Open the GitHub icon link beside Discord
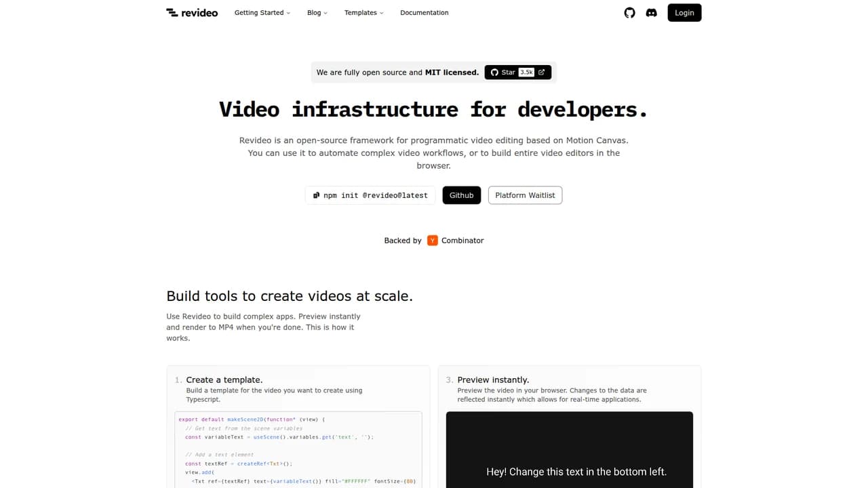 coord(629,12)
